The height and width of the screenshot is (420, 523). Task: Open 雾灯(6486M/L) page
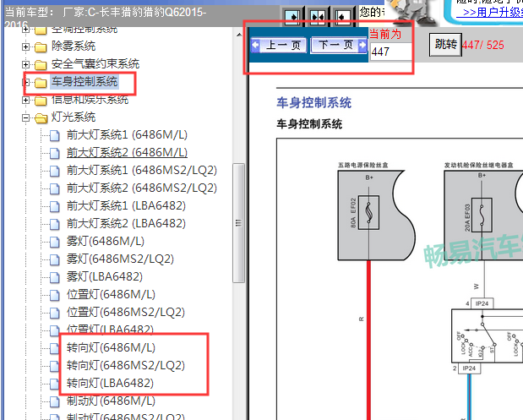coord(106,241)
